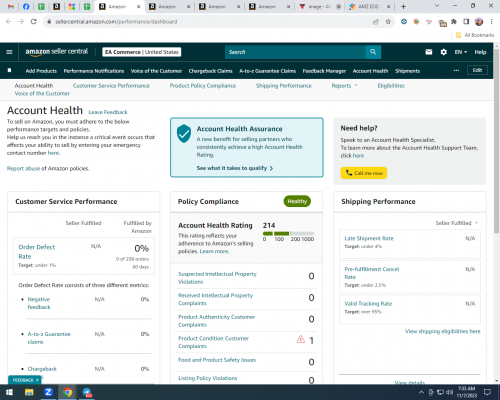
Task: Open the settings gear in Seller Central
Action: click(444, 52)
